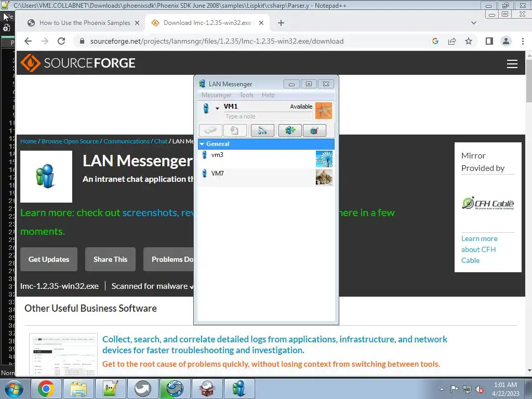Click the SourceForge logo

tap(78, 63)
